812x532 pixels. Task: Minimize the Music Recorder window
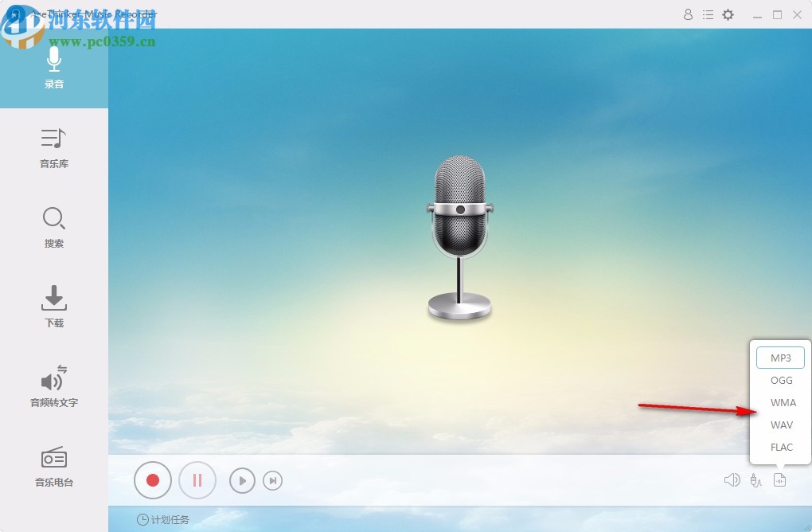click(757, 15)
